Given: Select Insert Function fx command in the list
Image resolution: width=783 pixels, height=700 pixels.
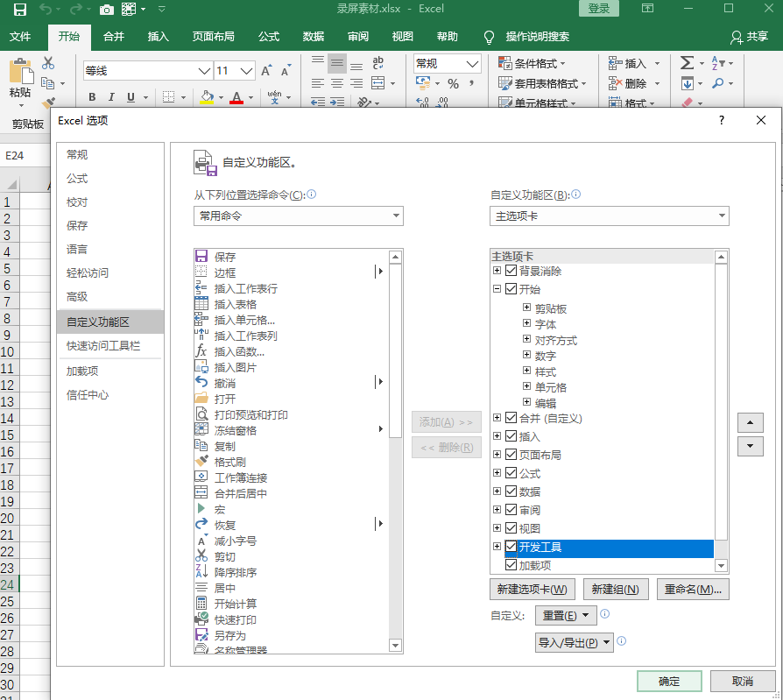Looking at the screenshot, I should tap(291, 351).
